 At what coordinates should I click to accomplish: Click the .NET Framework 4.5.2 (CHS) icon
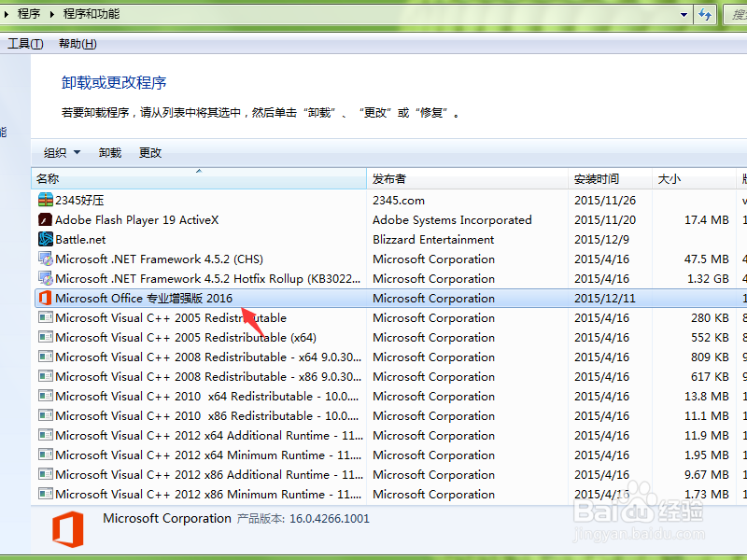45,259
